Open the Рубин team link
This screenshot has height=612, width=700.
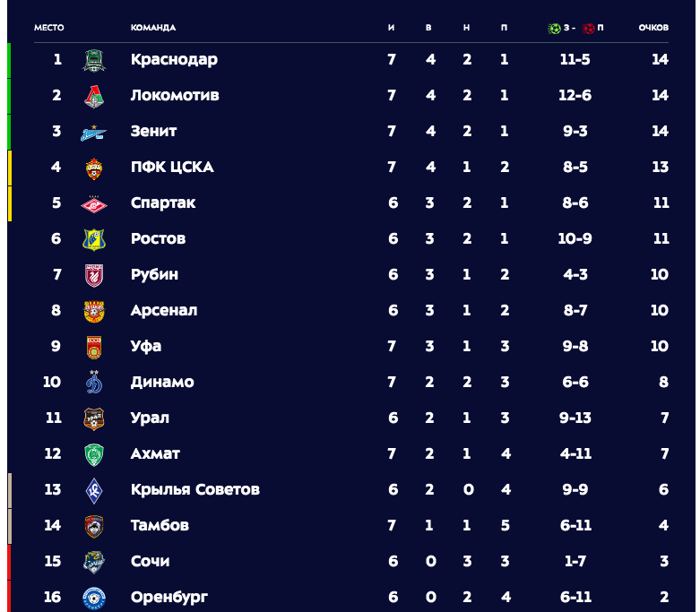coord(154,274)
